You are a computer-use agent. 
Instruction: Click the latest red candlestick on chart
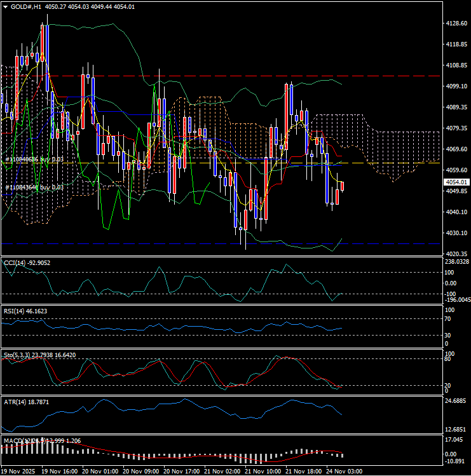tap(343, 186)
